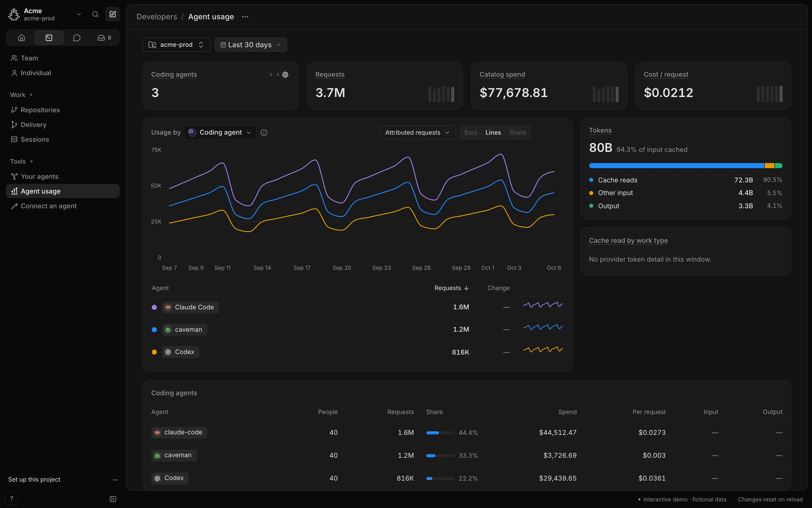Click the compose new note icon
Viewport: 812px width, 508px height.
pos(113,14)
